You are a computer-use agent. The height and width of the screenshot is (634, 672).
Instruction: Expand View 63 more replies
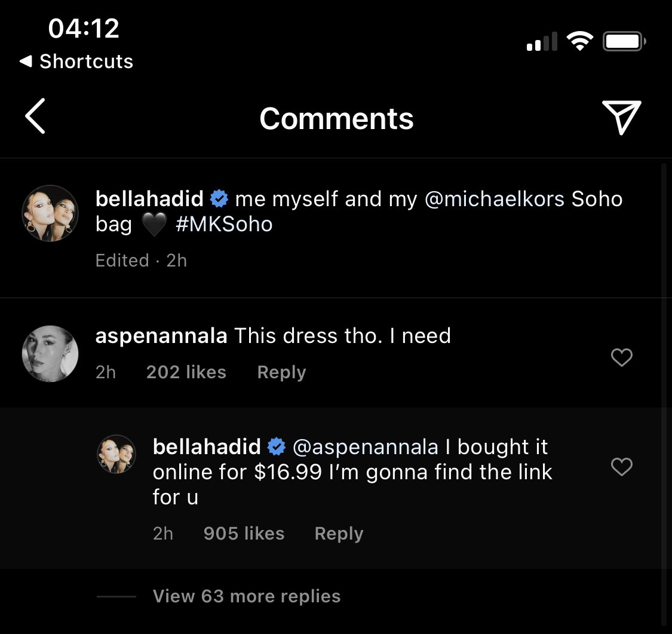[246, 596]
